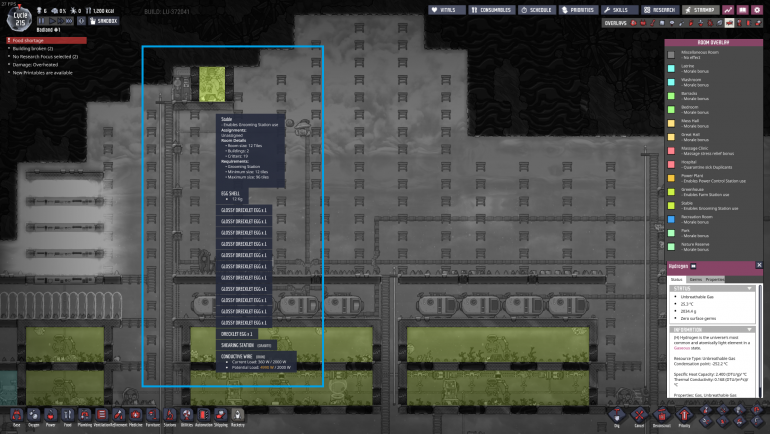Select the Disinfect spray bottle tool
770x434 pixels.
click(706, 409)
